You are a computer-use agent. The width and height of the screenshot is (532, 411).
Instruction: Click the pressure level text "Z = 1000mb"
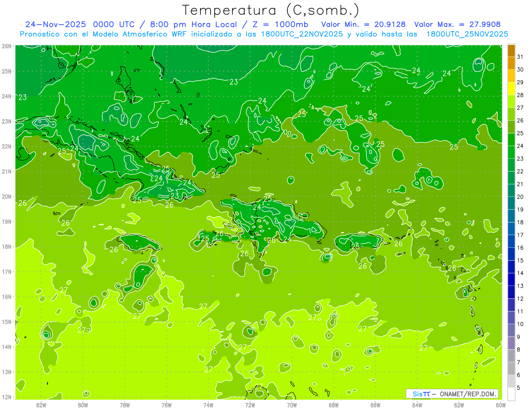(280, 24)
